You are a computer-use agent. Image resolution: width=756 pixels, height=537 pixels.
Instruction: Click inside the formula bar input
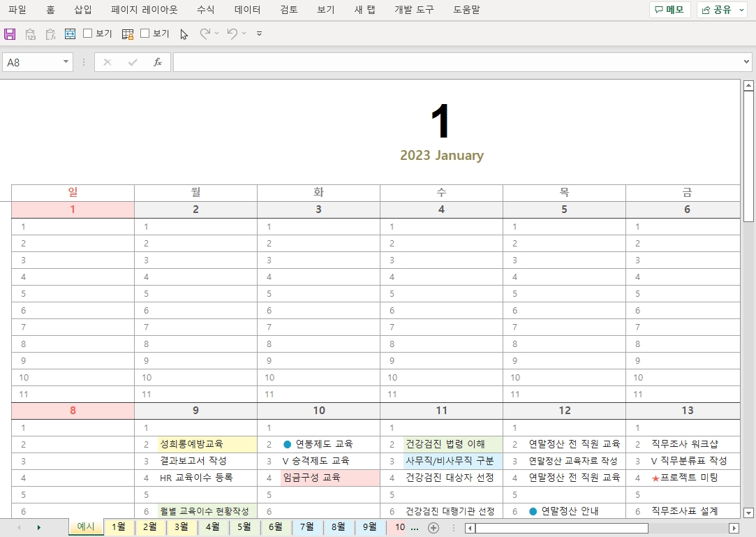(457, 62)
